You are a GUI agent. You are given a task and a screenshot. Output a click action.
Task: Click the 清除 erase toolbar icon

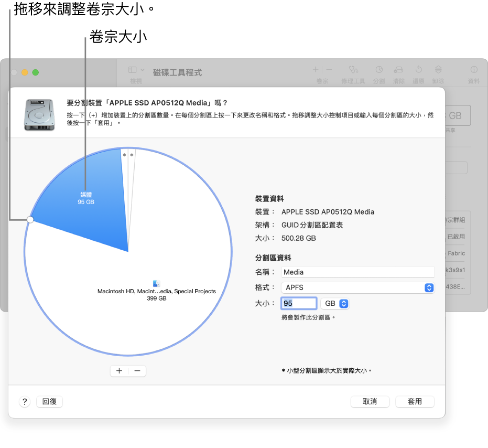click(x=398, y=69)
